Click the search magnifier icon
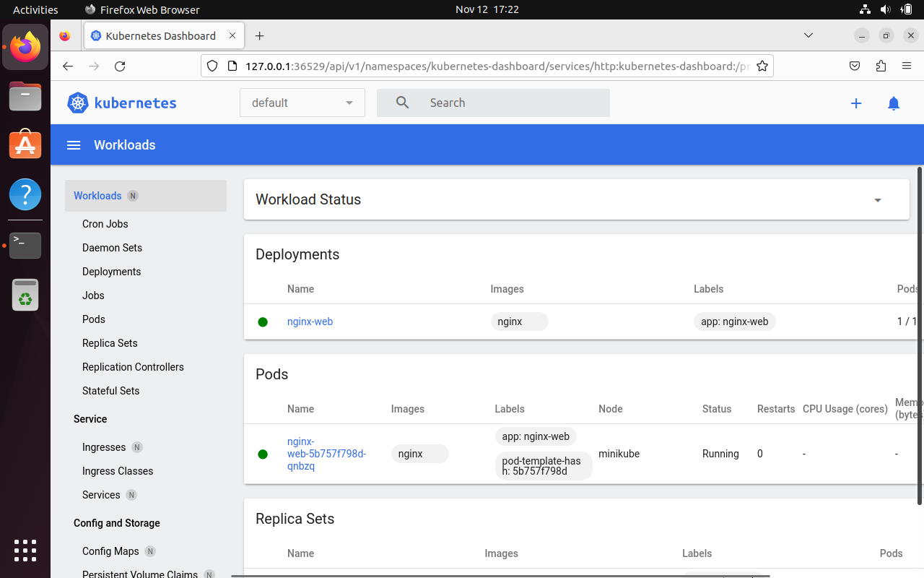 (x=403, y=103)
